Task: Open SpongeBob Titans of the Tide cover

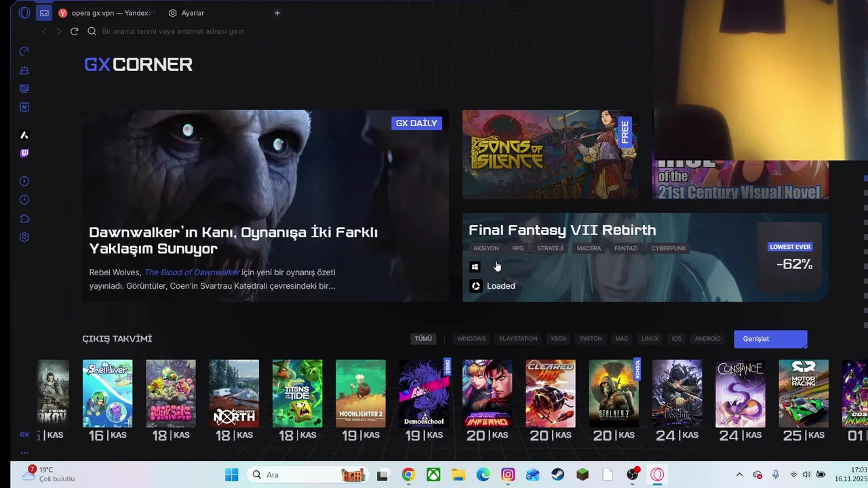Action: pyautogui.click(x=298, y=394)
